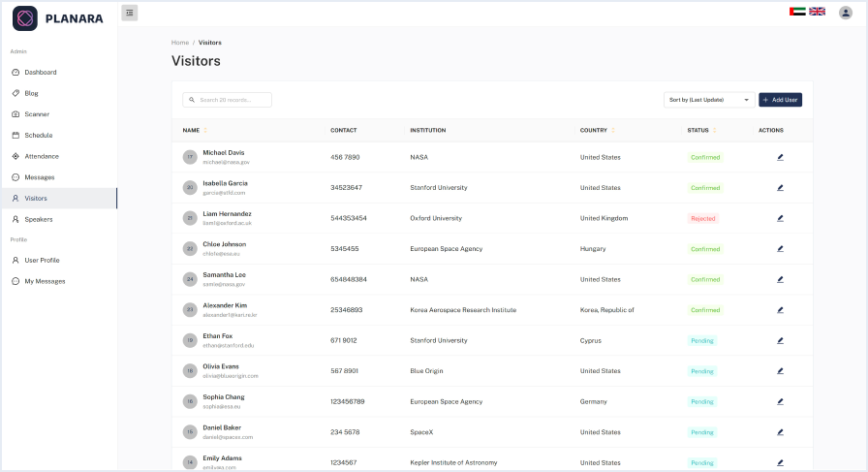Follow the Home breadcrumb link
This screenshot has width=868, height=472.
[180, 43]
